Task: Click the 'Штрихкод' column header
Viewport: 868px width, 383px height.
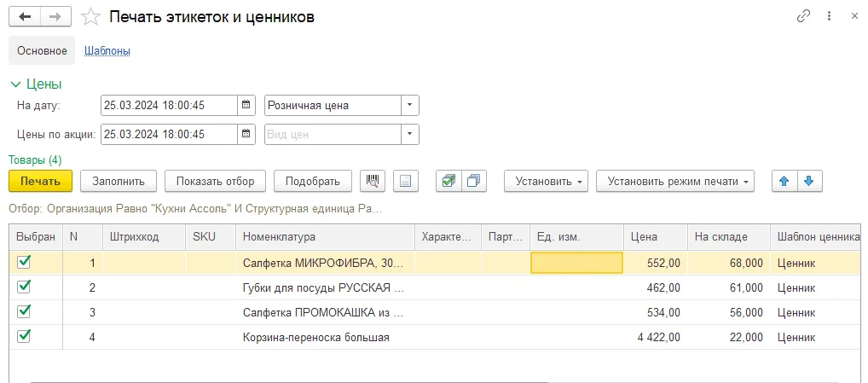Action: (x=144, y=237)
